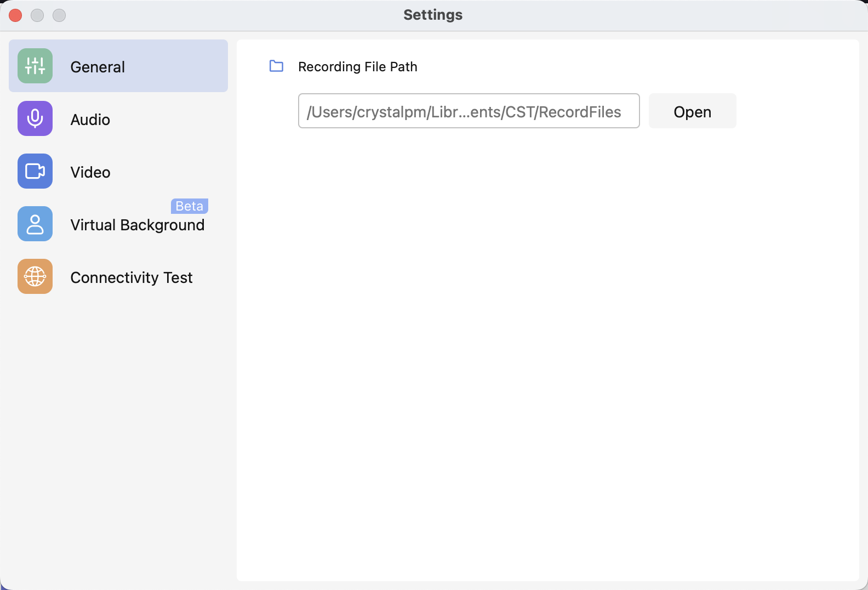Close the Settings window with red button
868x590 pixels.
(15, 15)
